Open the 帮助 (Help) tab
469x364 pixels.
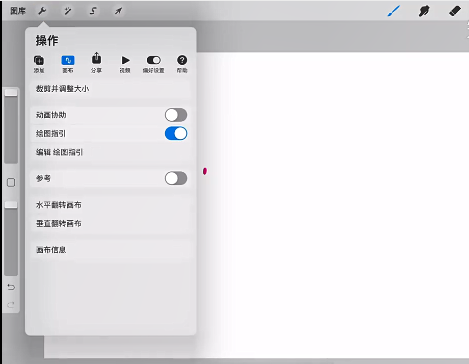pos(182,64)
